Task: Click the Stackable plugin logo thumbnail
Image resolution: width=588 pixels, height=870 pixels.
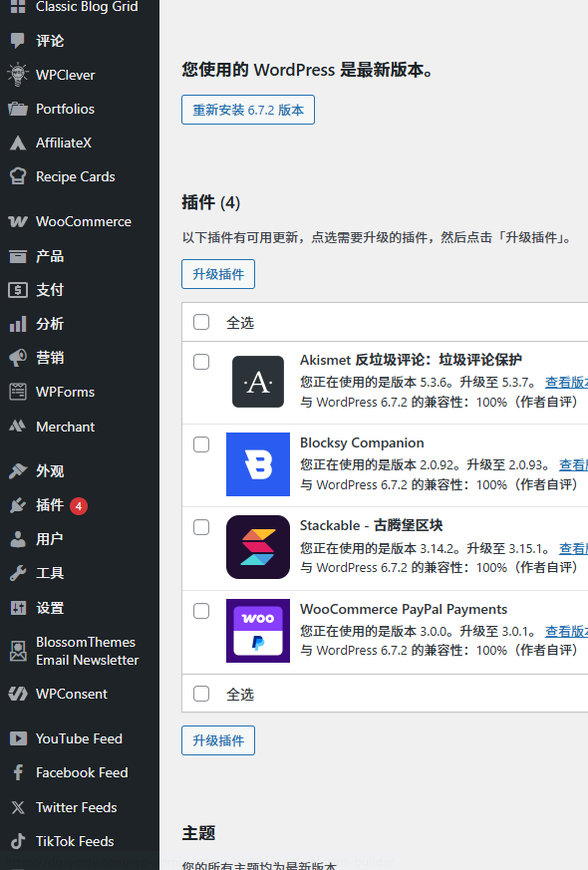Action: [258, 547]
